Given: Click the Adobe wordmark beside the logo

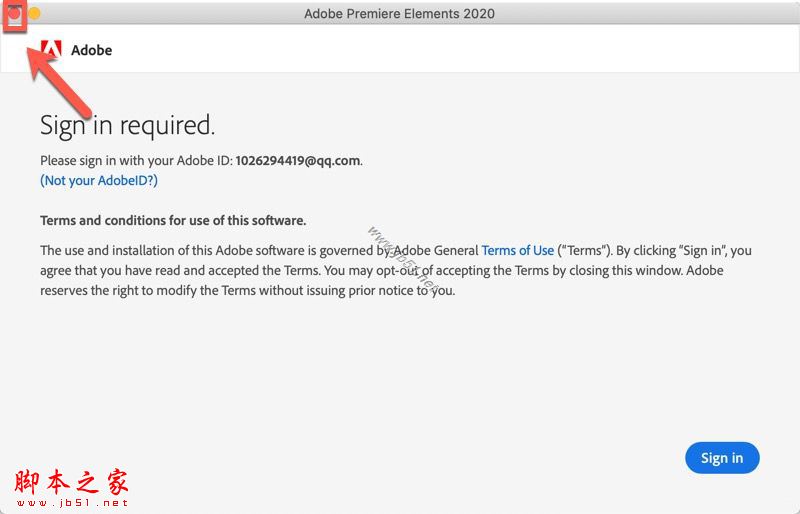Looking at the screenshot, I should (x=91, y=50).
